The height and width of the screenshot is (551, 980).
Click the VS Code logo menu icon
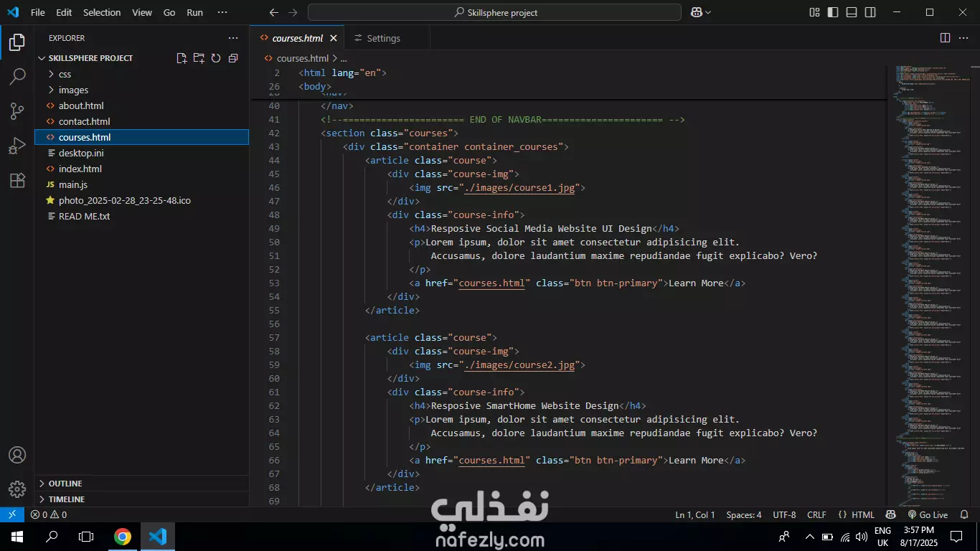pyautogui.click(x=13, y=12)
